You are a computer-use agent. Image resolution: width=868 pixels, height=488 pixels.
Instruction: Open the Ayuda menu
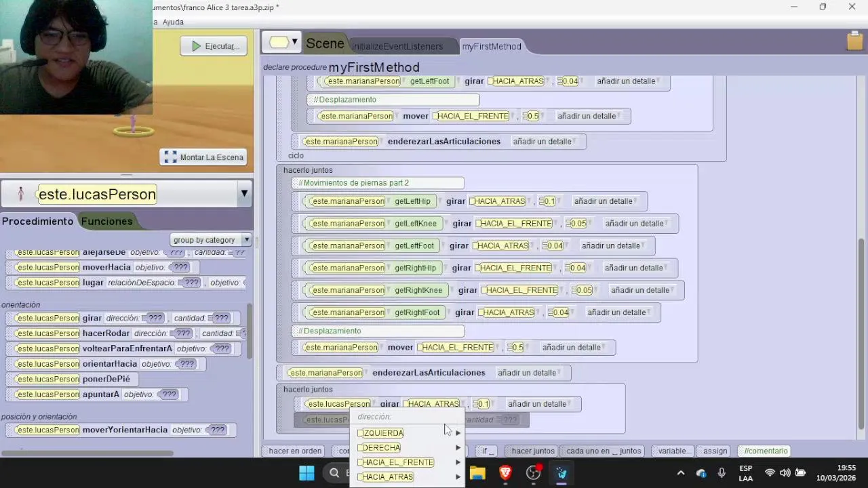tap(173, 22)
